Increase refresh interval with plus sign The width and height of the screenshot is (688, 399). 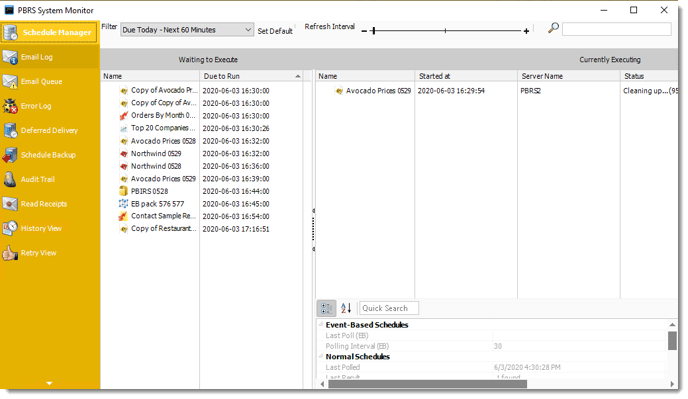526,31
